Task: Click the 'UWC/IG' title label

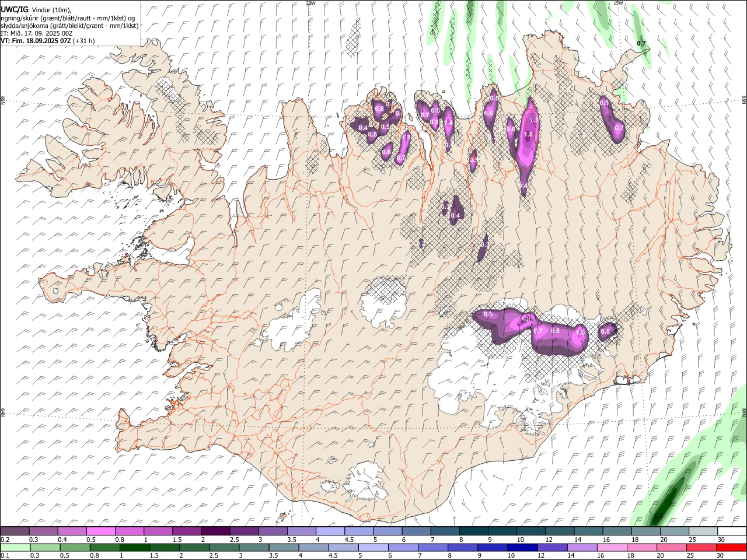Action: [x=15, y=10]
